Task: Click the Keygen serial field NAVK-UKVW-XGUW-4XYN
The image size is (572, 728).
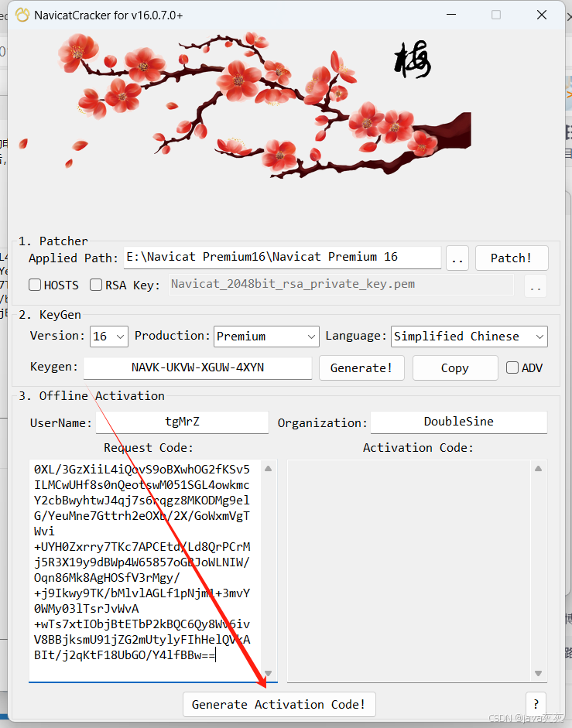Action: tap(197, 367)
